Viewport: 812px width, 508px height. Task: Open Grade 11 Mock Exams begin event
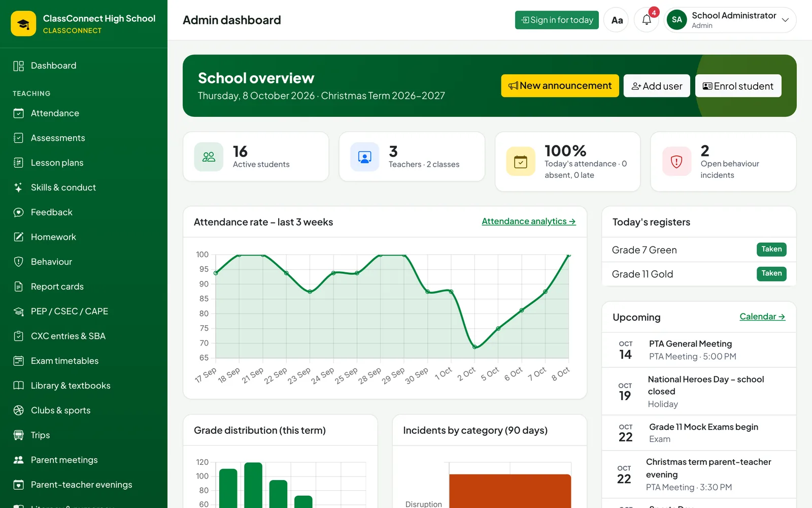coord(699,433)
